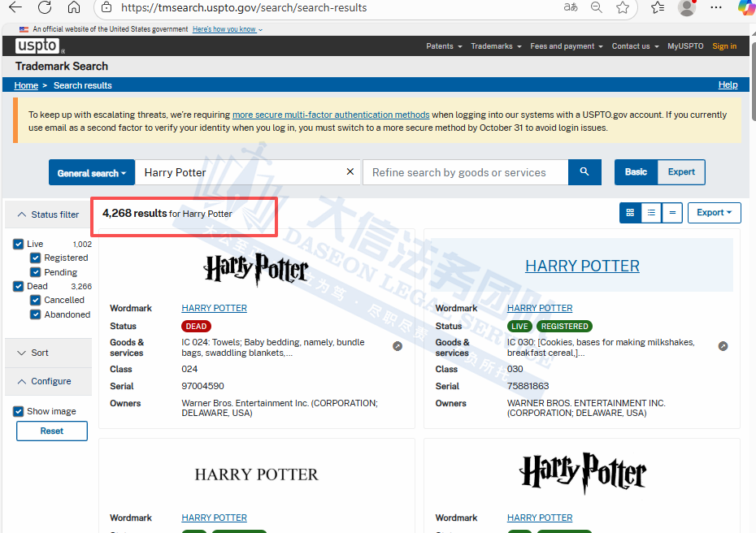756x533 pixels.
Task: Open the Export dropdown
Action: point(714,213)
